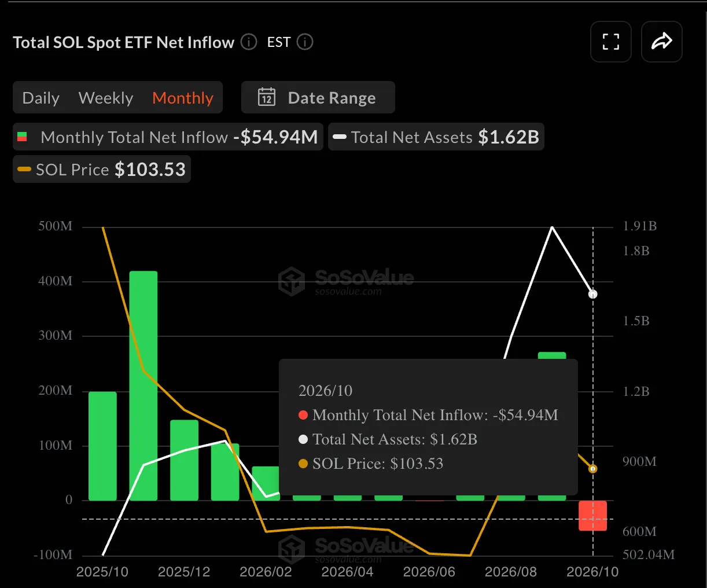The width and height of the screenshot is (707, 588).
Task: Click the "Total SOL Spot ETF Net Inflow" title
Action: click(x=123, y=42)
